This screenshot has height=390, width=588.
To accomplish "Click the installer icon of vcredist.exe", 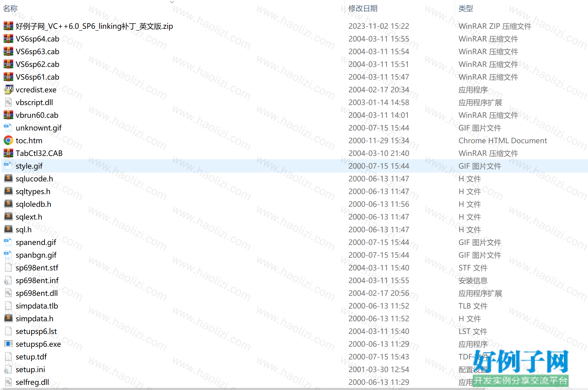I will click(x=8, y=90).
